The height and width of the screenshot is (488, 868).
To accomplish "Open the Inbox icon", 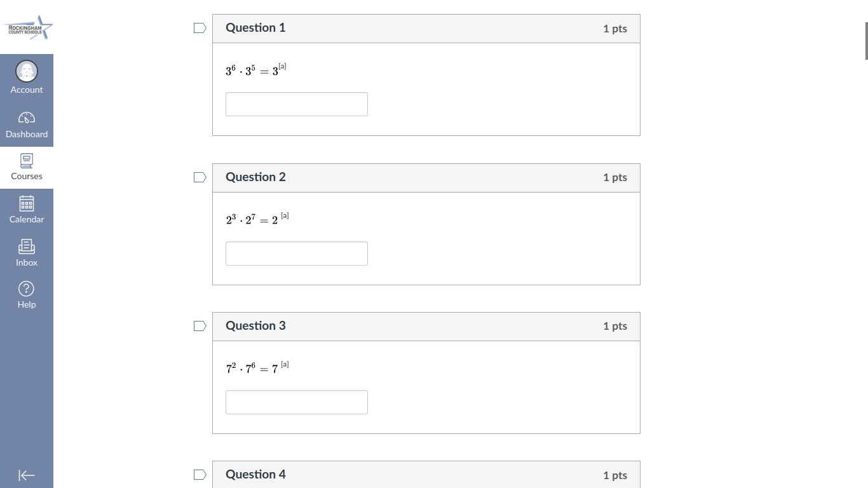I will (x=27, y=247).
